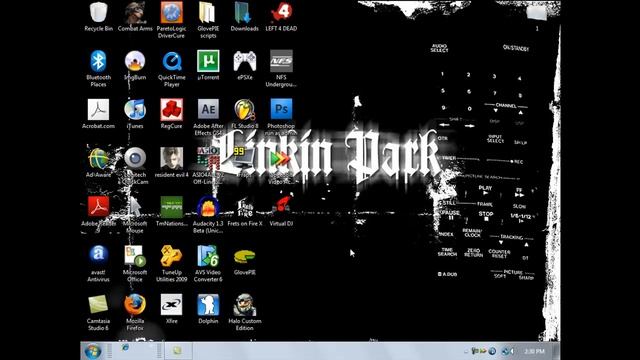Launch avast! Antivirus from the desktop
The width and height of the screenshot is (640, 360).
(x=98, y=263)
